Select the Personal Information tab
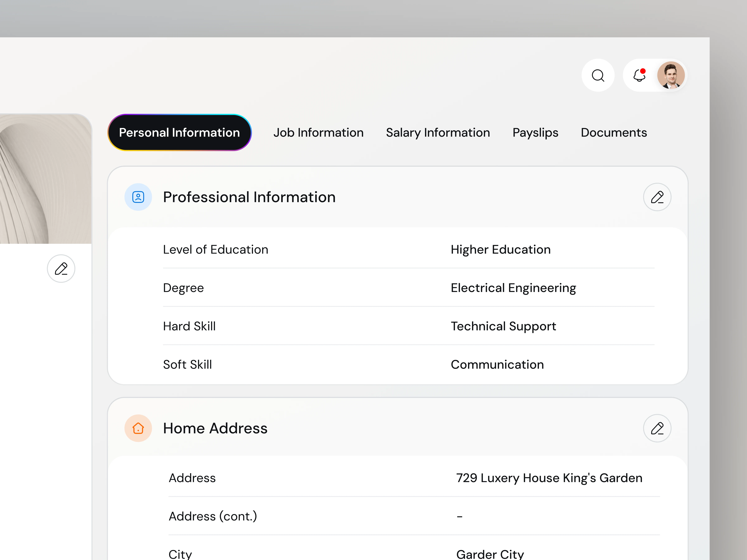Image resolution: width=747 pixels, height=560 pixels. [180, 133]
